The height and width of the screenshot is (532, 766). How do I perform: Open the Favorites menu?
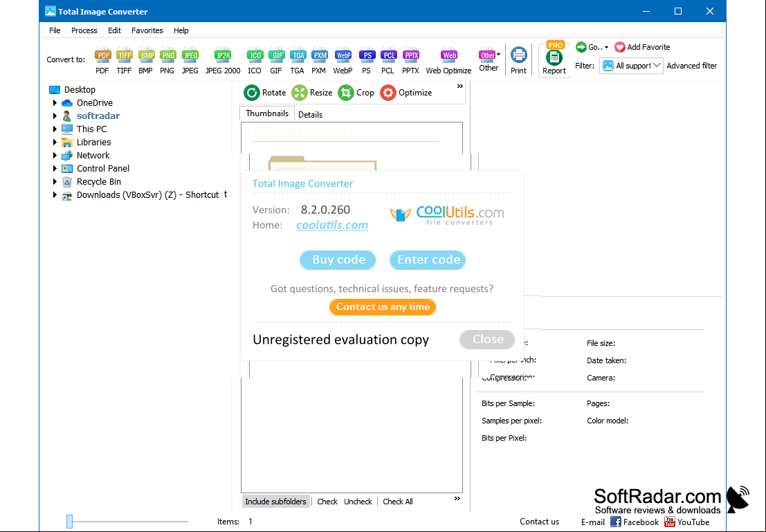pyautogui.click(x=147, y=30)
